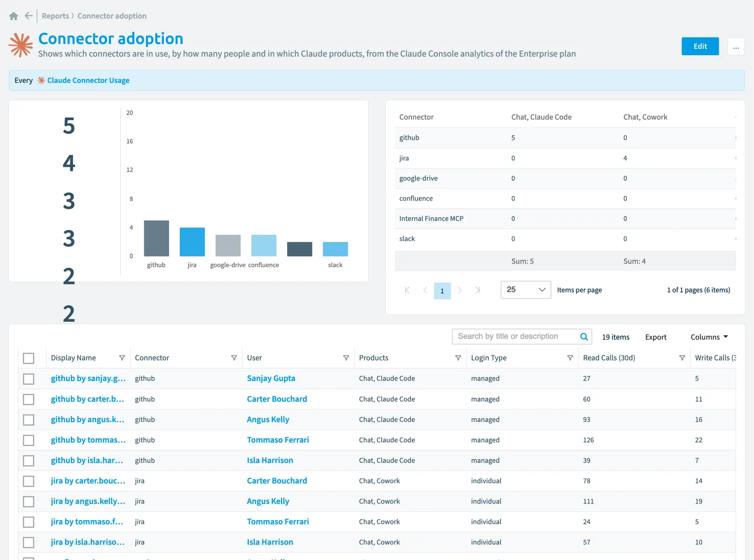Viewport: 754px width, 560px height.
Task: Select page 1 in pagination
Action: [x=443, y=291]
